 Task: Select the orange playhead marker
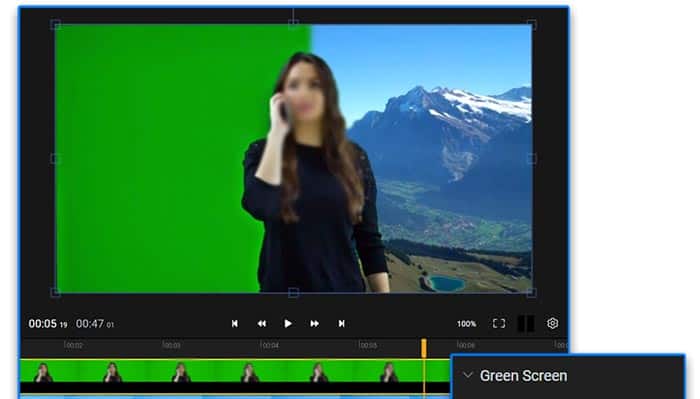coord(424,348)
